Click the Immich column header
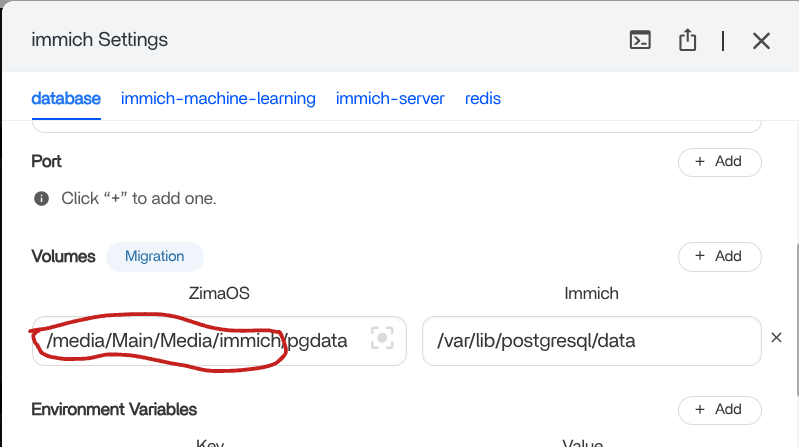 tap(591, 294)
